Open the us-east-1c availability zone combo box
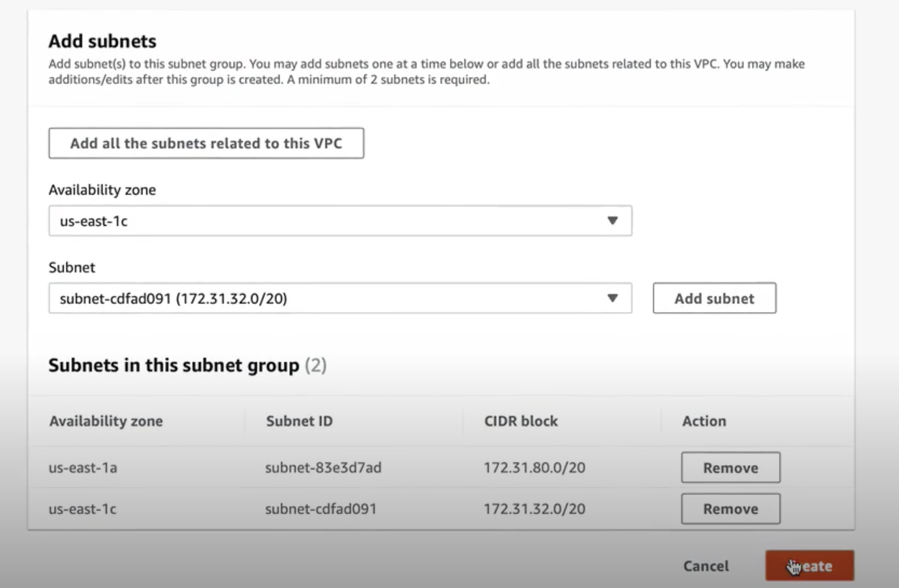 click(339, 221)
